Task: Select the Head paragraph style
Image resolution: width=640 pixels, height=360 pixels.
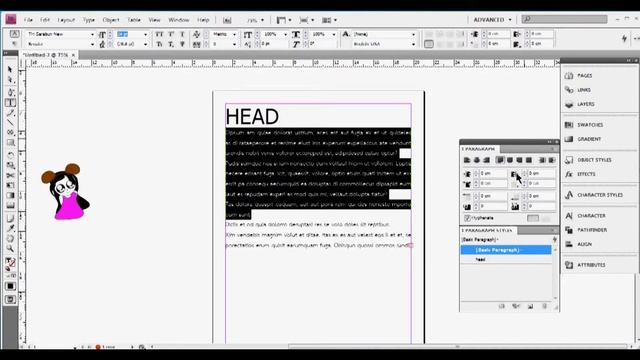Action: [x=506, y=259]
